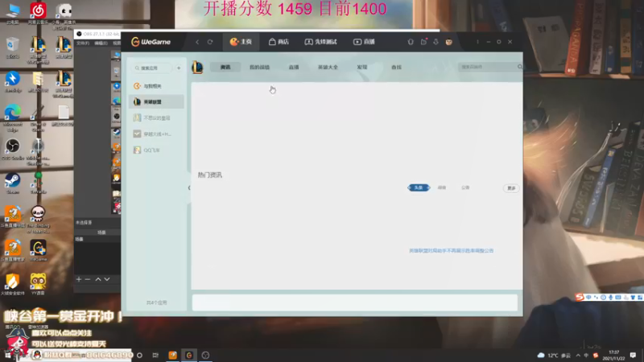This screenshot has height=362, width=644.
Task: Select the 头条 news filter pill
Action: click(x=419, y=187)
